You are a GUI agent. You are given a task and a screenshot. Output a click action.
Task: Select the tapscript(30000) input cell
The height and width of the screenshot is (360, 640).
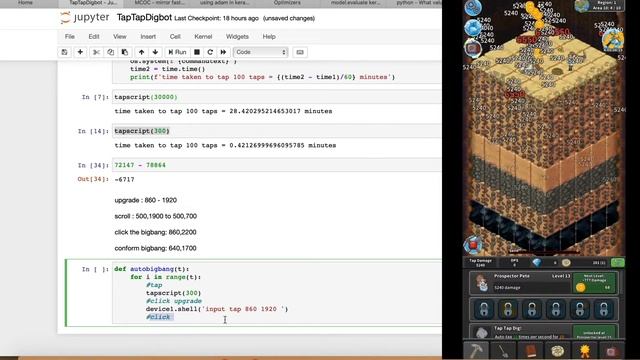(277, 97)
